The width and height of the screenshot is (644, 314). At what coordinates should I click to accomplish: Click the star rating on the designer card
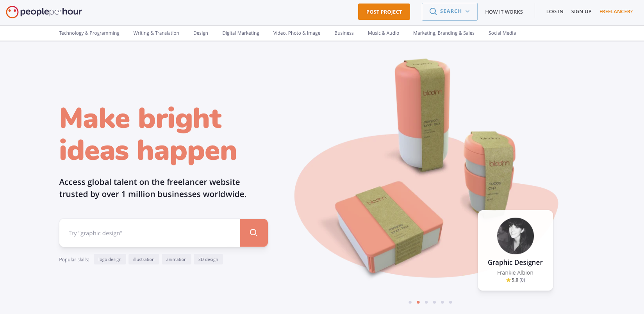pos(516,280)
